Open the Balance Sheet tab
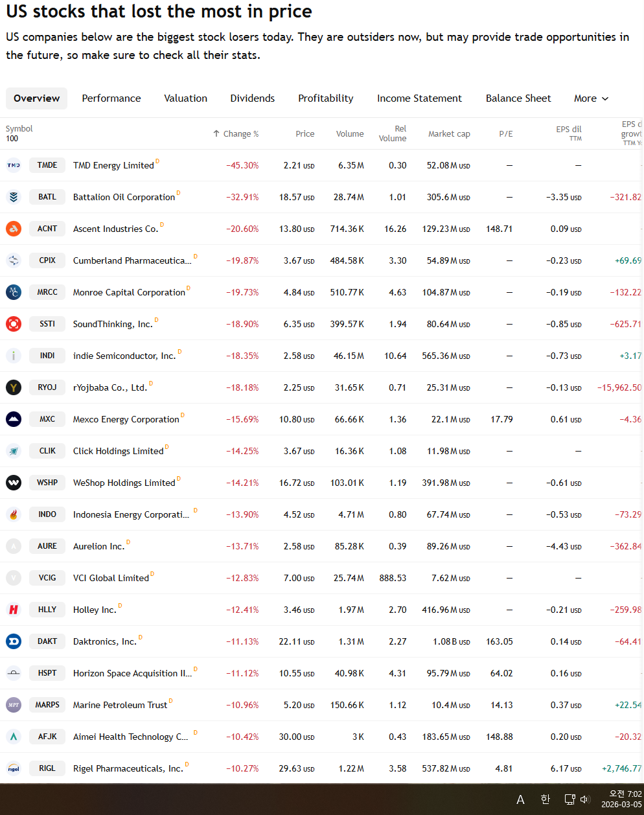 point(518,98)
